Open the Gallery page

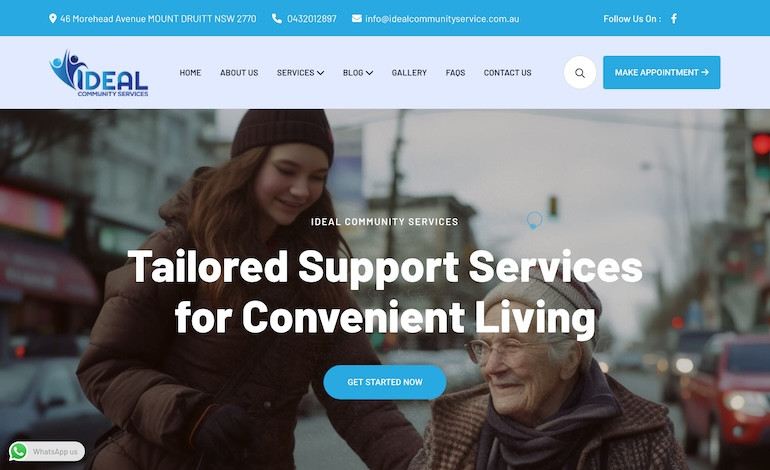point(409,73)
